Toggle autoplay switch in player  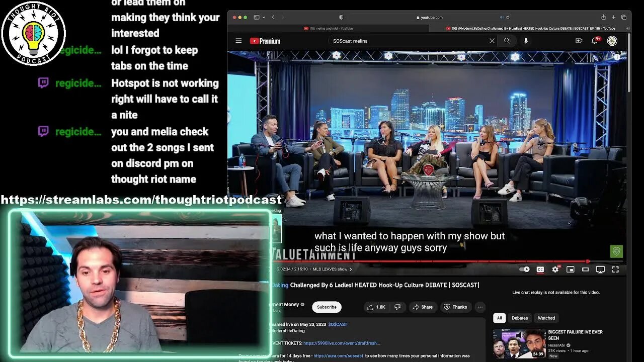525,269
